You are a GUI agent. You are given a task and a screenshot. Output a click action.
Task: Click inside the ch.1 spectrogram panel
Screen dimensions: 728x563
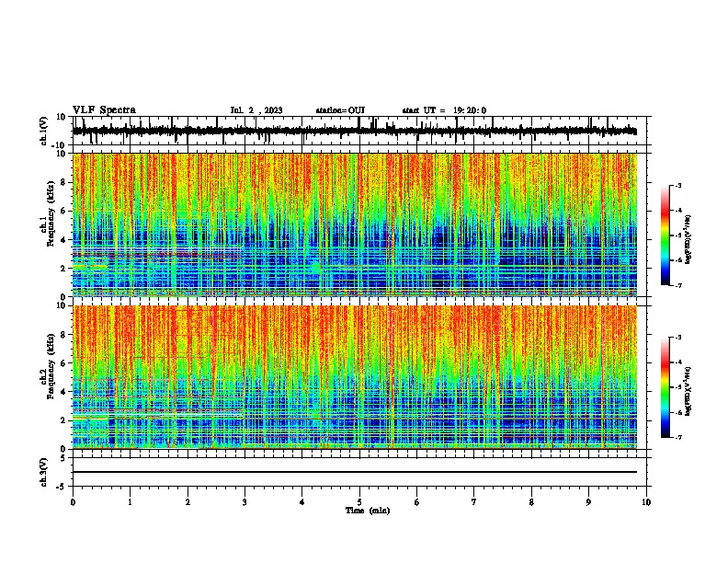coord(355,224)
